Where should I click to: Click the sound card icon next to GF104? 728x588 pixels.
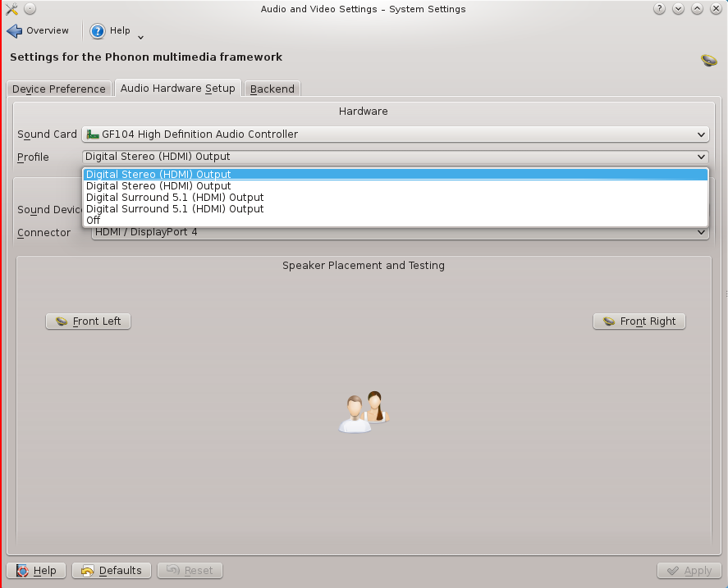[x=93, y=134]
